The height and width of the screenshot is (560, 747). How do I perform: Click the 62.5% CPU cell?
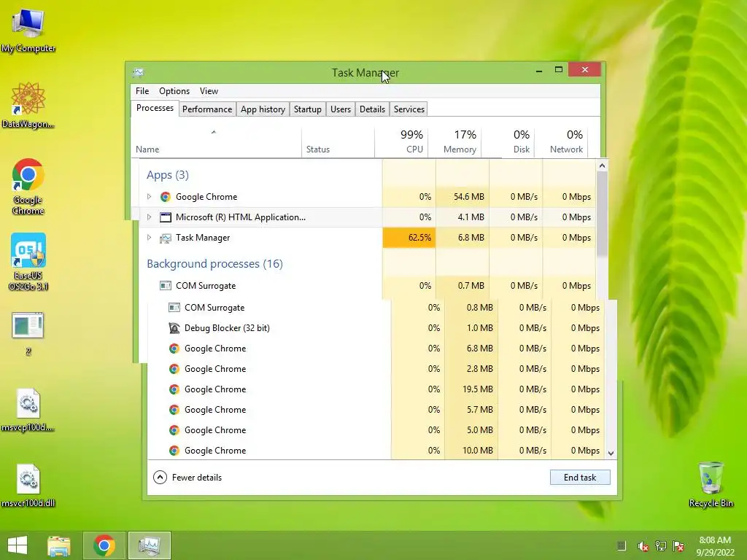pyautogui.click(x=409, y=238)
